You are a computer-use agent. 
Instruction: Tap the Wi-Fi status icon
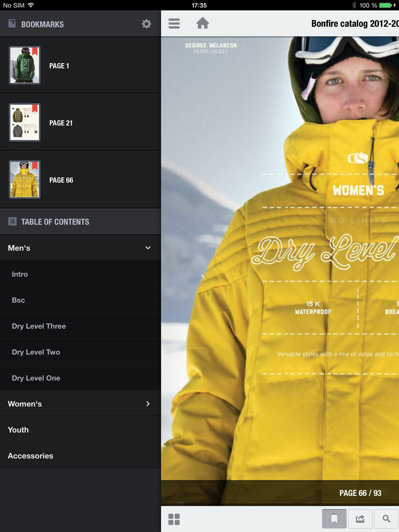31,5
